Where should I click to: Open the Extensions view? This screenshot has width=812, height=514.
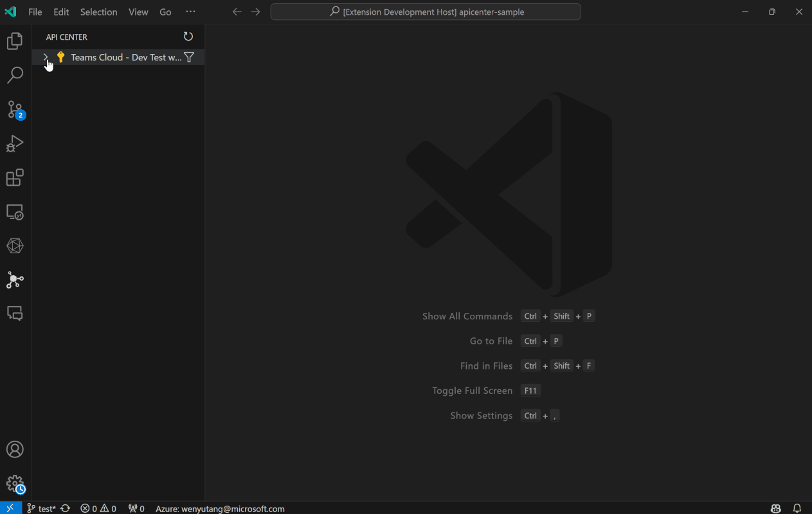point(15,178)
